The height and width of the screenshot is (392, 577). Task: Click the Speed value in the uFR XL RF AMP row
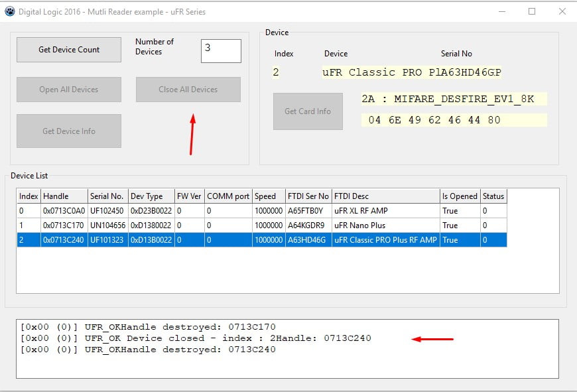[x=269, y=211]
